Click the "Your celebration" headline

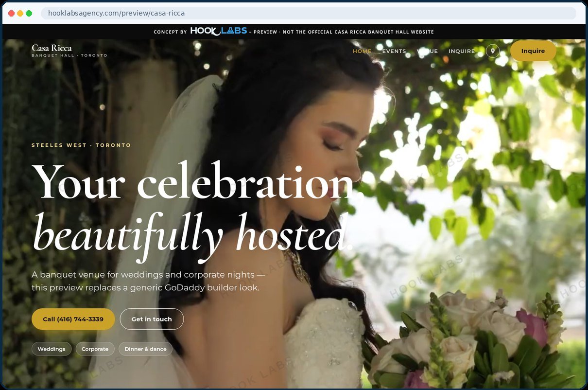(198, 181)
